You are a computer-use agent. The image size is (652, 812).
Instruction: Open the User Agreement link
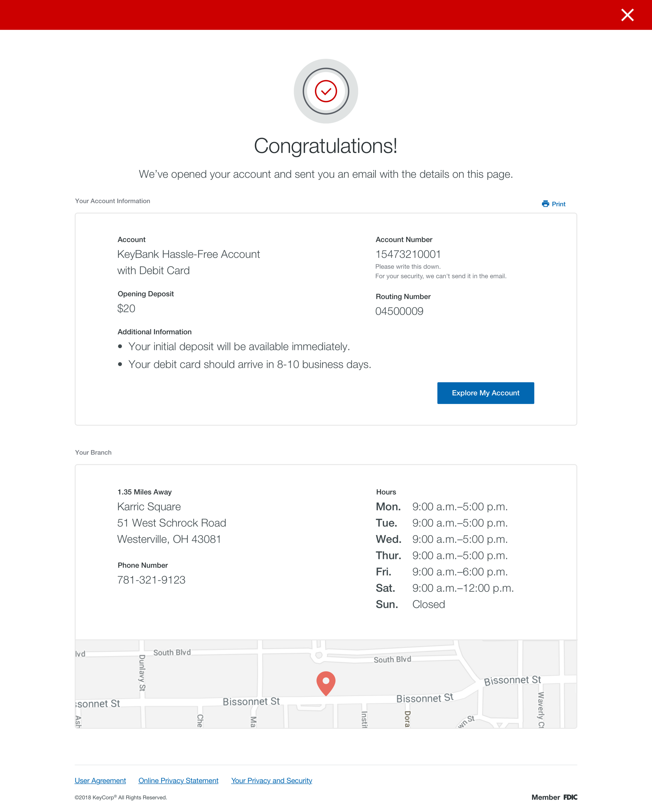[100, 780]
